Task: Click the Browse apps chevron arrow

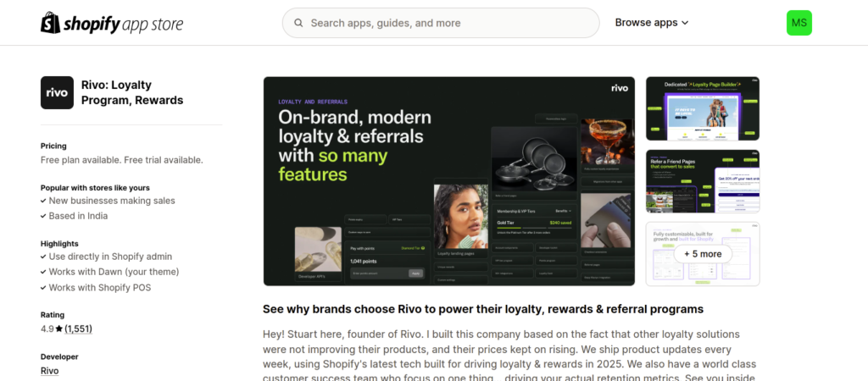Action: coord(685,23)
